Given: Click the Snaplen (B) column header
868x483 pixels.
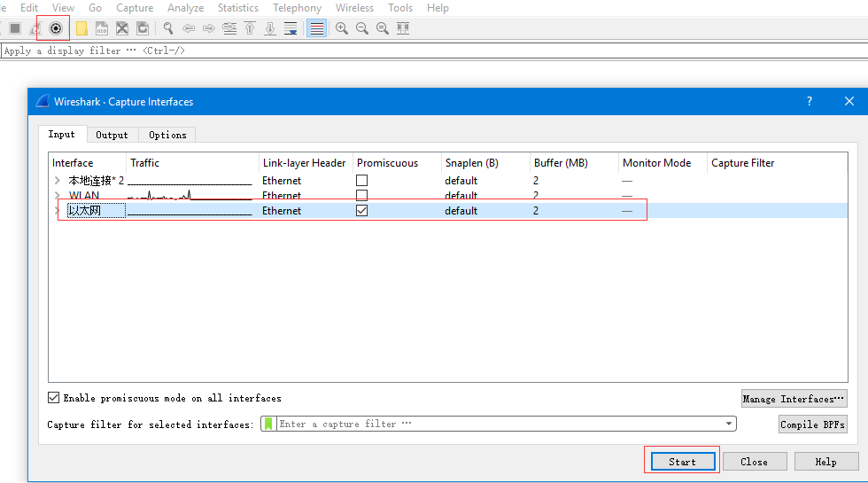Looking at the screenshot, I should tap(471, 163).
